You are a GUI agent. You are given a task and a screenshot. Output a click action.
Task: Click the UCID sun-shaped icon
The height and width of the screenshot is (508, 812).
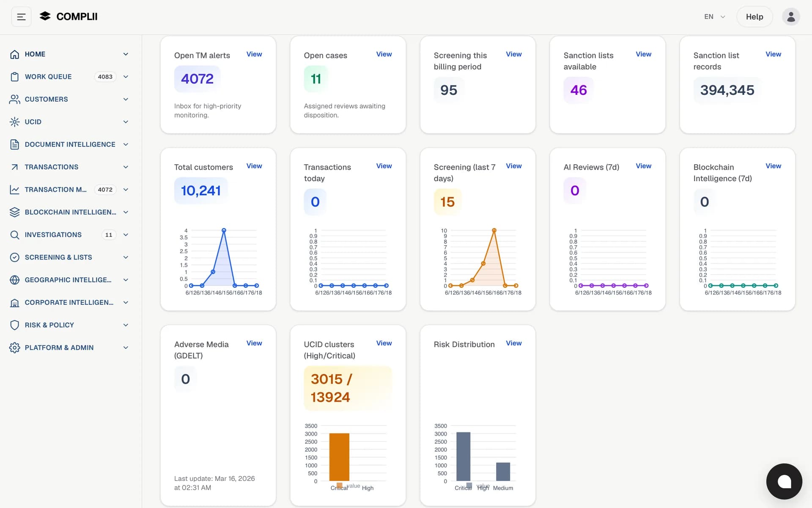pos(15,122)
